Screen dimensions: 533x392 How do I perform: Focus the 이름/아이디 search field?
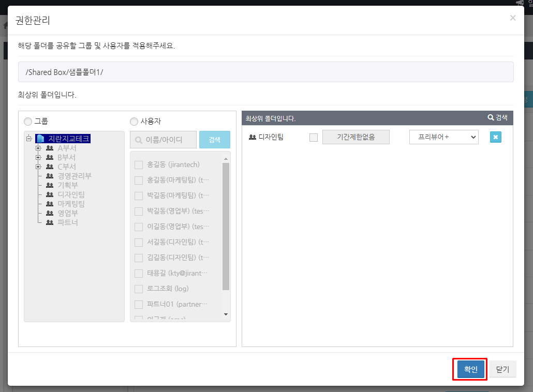163,140
